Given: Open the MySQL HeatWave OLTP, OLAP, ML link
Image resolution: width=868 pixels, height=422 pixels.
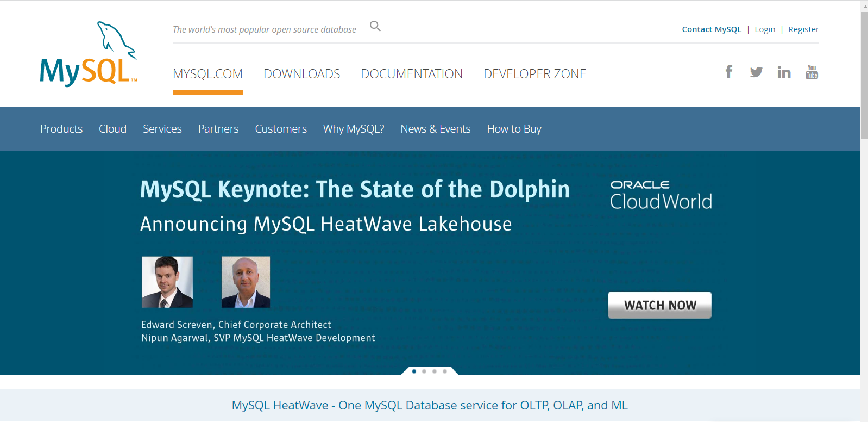Looking at the screenshot, I should click(x=430, y=405).
